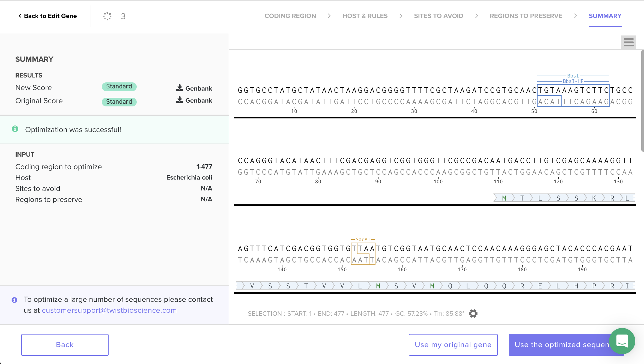Open the hamburger menu in sequence viewer
Viewport: 644px width, 364px height.
[628, 42]
